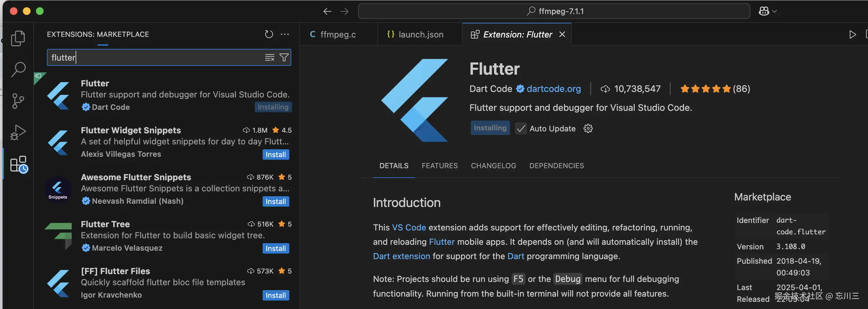Install Awesome Flutter Snippets extension
Screen dimensions: 868x309
276,201
